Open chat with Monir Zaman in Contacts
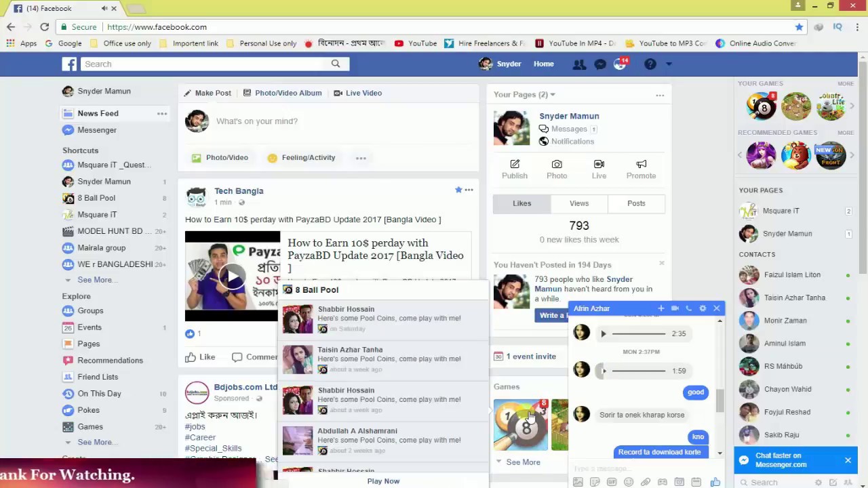This screenshot has width=868, height=488. (785, 321)
